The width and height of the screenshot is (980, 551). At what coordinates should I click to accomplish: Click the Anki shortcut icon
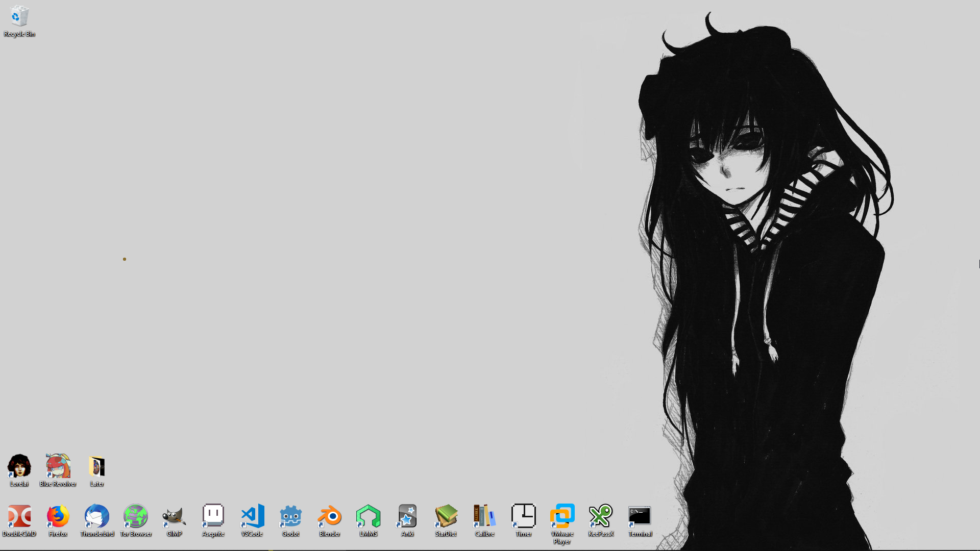tap(407, 516)
